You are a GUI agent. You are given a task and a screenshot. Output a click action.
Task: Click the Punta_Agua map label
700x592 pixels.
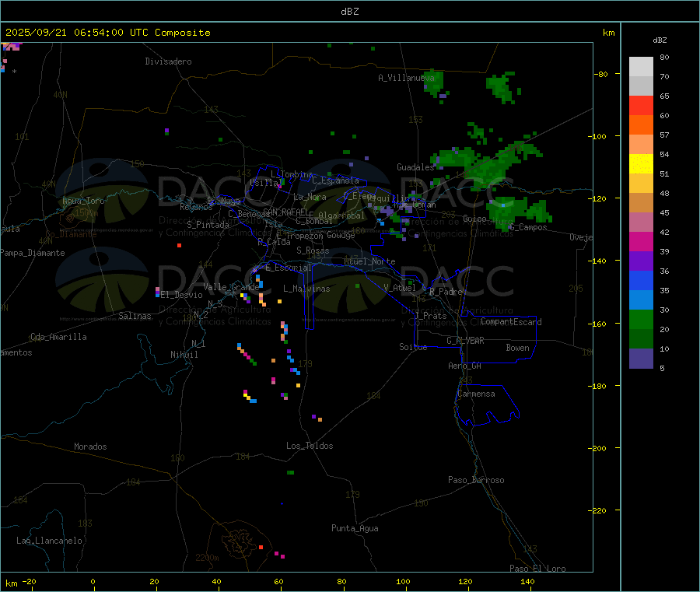click(355, 528)
